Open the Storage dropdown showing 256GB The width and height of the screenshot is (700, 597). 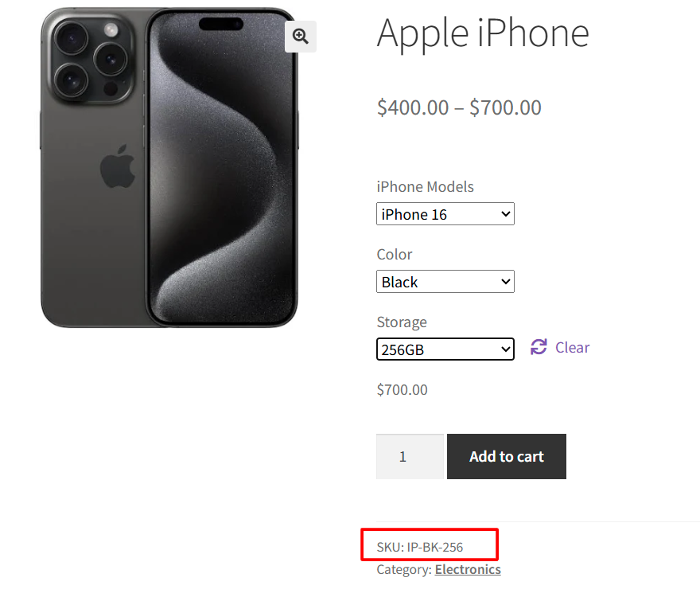point(445,349)
